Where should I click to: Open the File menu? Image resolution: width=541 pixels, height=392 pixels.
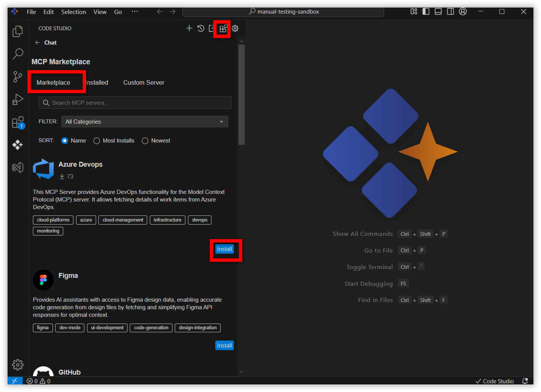(x=31, y=12)
